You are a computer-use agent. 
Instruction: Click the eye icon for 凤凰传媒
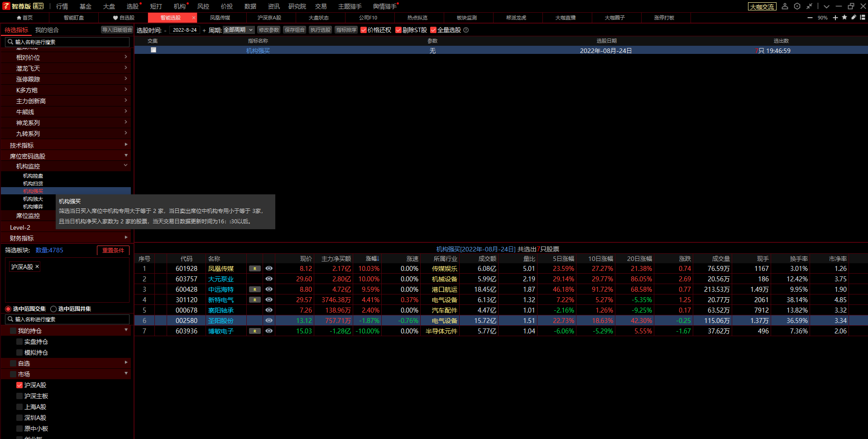coord(269,268)
